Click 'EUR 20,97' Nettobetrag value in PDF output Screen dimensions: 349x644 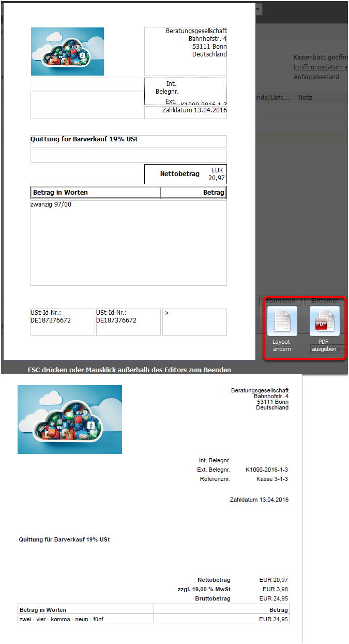pyautogui.click(x=274, y=580)
